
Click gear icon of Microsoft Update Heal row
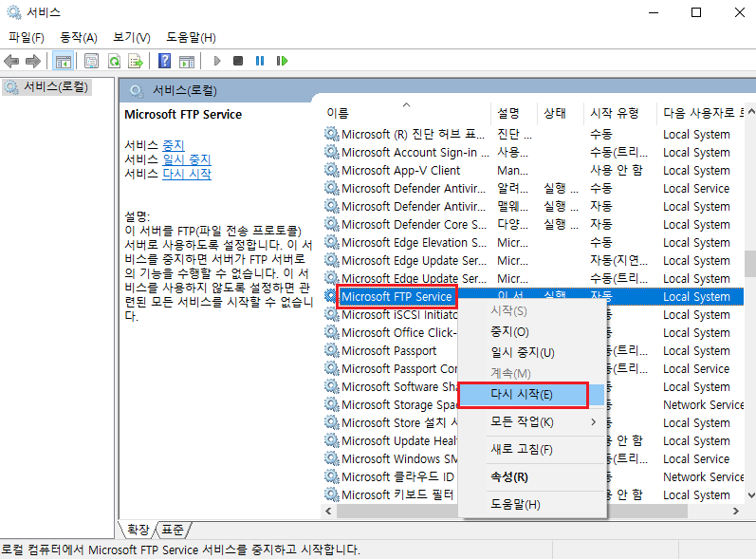tap(331, 439)
